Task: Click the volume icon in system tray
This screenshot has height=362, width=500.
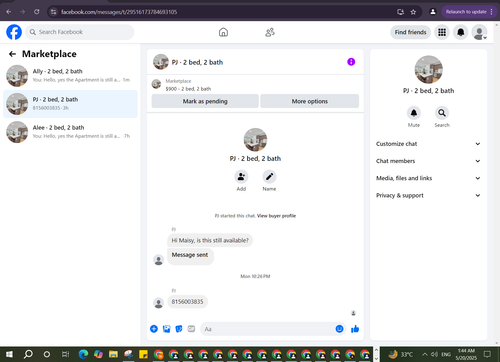Action: click(x=434, y=354)
